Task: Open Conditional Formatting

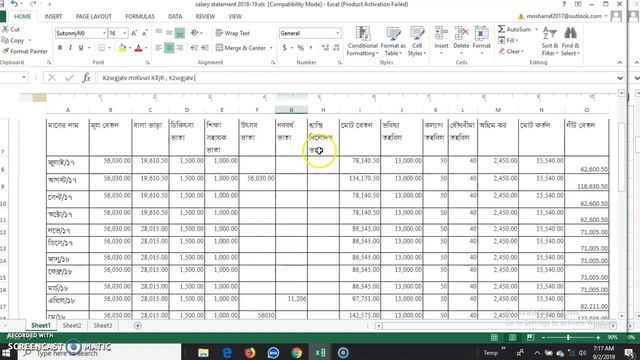Action: pyautogui.click(x=362, y=41)
